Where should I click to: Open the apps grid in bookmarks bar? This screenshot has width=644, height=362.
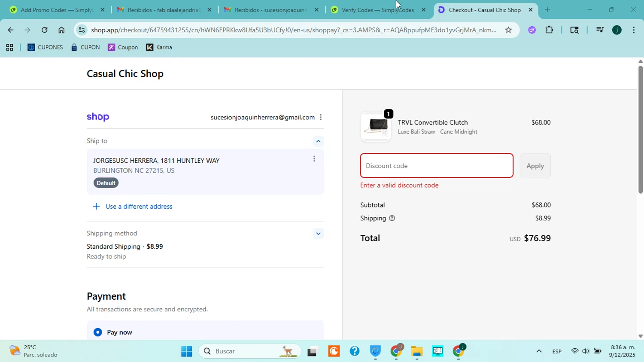[x=9, y=48]
